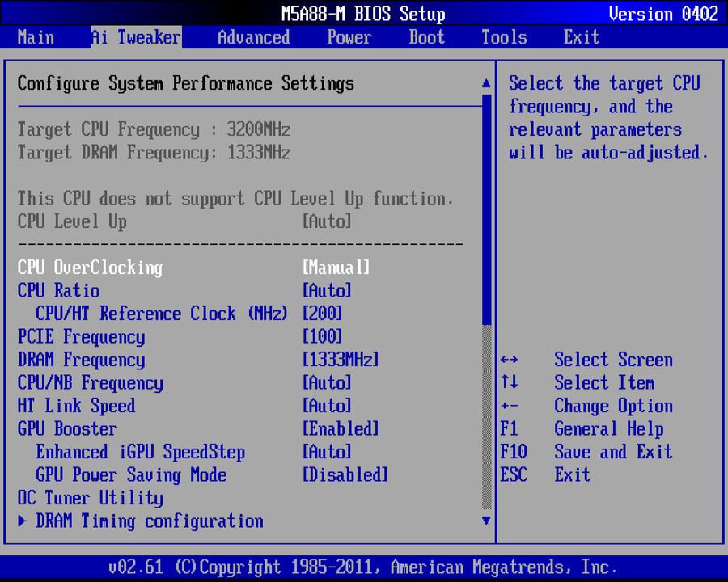This screenshot has width=728, height=582.
Task: Click the Target DRAM Frequency 1333MHz line
Action: click(x=154, y=153)
